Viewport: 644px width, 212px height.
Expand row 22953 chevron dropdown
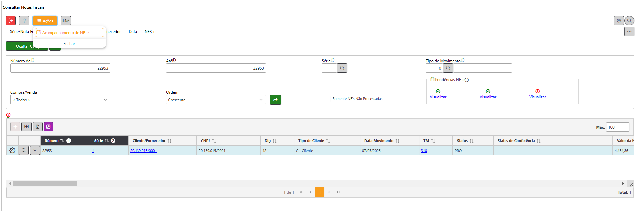(35, 150)
